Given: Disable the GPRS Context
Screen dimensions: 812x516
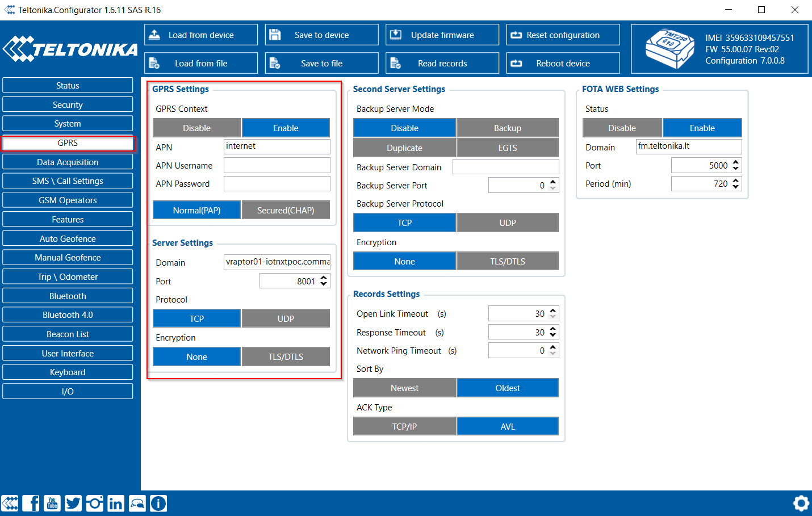Looking at the screenshot, I should click(197, 128).
